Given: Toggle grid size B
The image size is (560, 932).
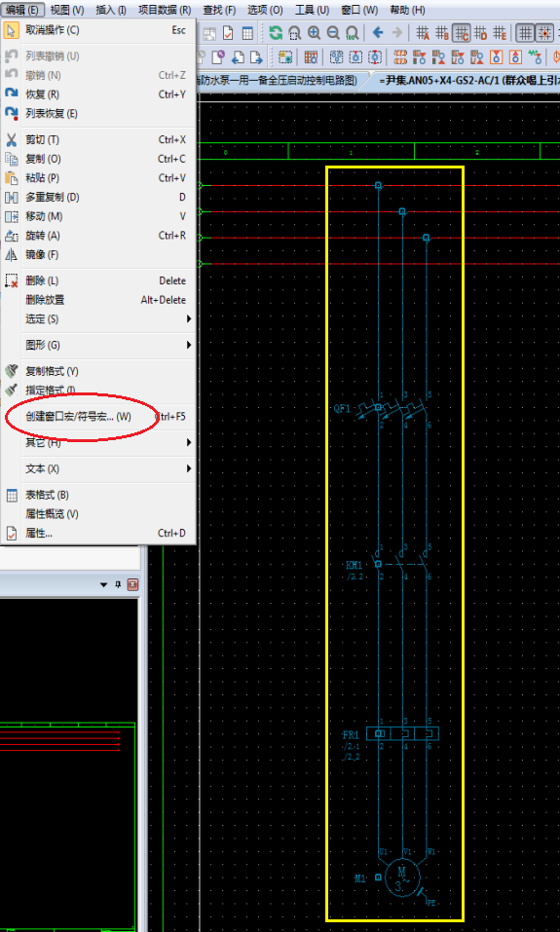Looking at the screenshot, I should 442,33.
